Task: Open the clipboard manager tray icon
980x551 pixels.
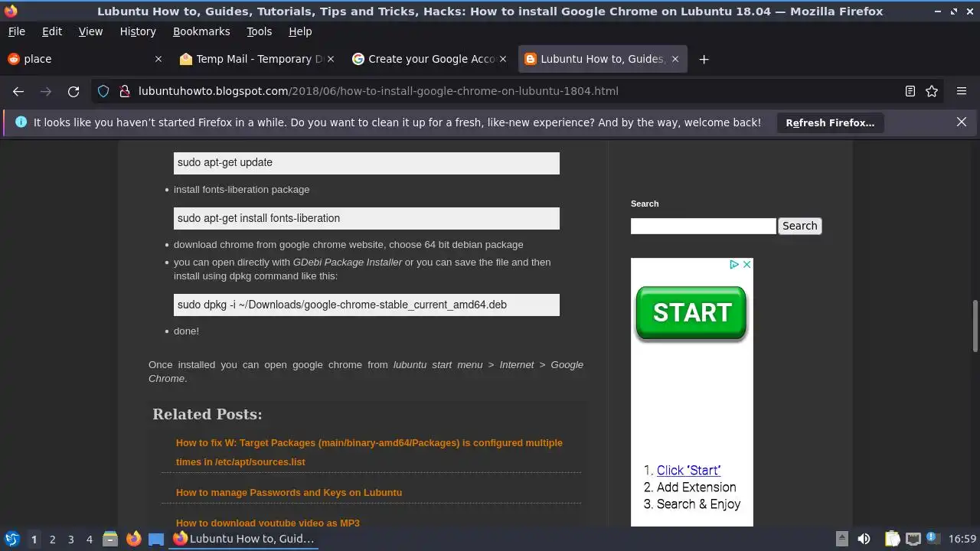Action: click(x=893, y=539)
